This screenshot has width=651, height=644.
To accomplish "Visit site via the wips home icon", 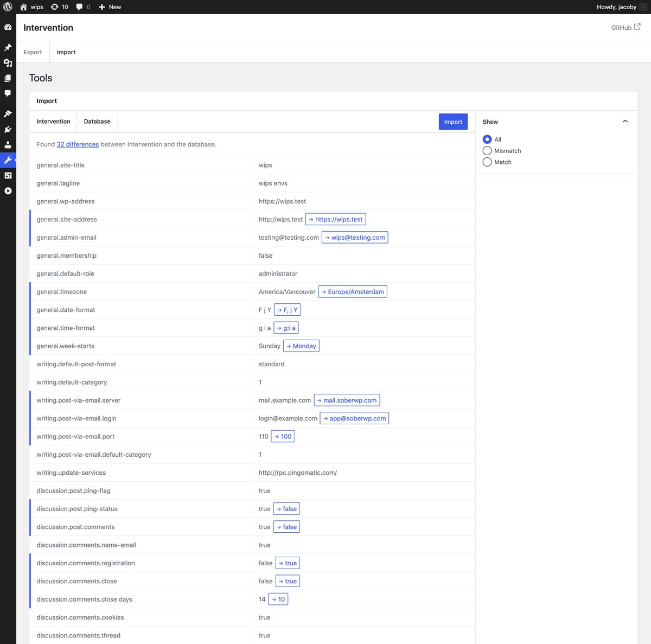I will [31, 7].
